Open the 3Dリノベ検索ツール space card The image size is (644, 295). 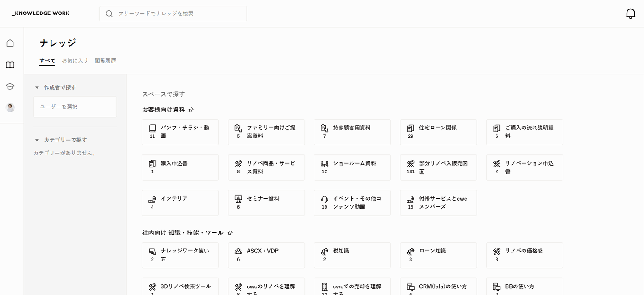pyautogui.click(x=180, y=286)
